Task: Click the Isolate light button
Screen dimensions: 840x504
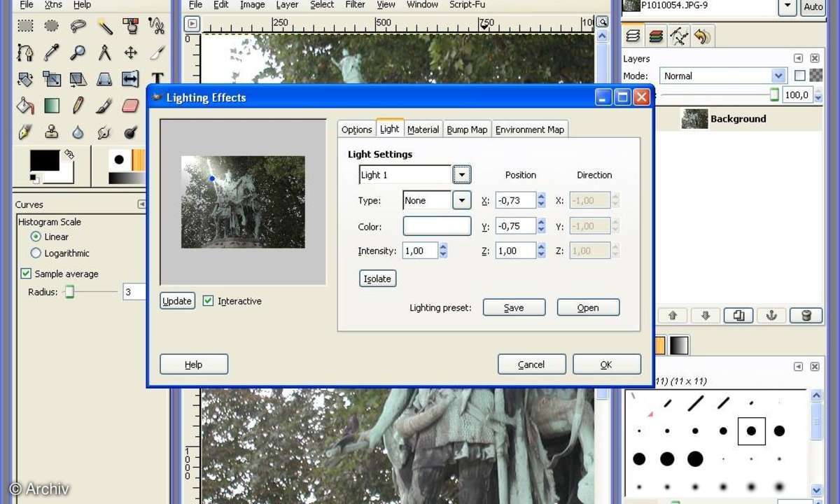Action: [x=377, y=279]
